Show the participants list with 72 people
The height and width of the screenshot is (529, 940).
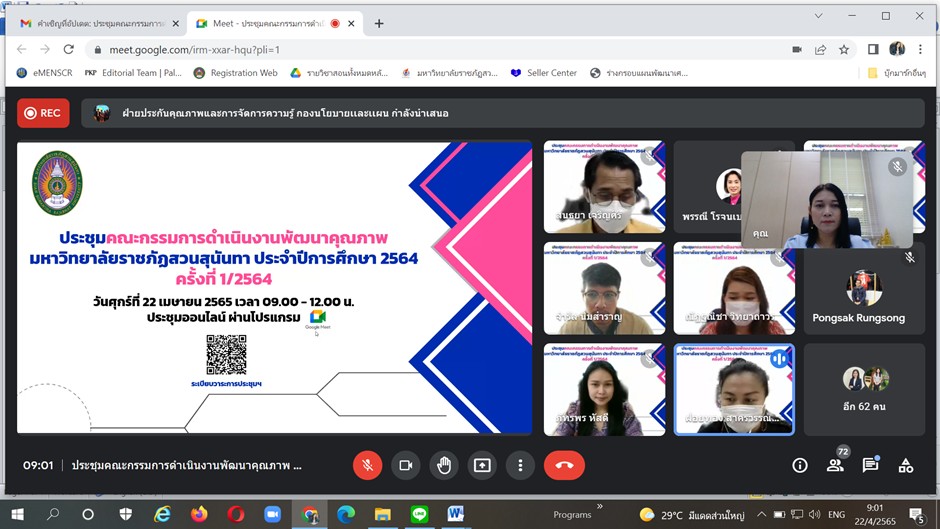click(835, 465)
